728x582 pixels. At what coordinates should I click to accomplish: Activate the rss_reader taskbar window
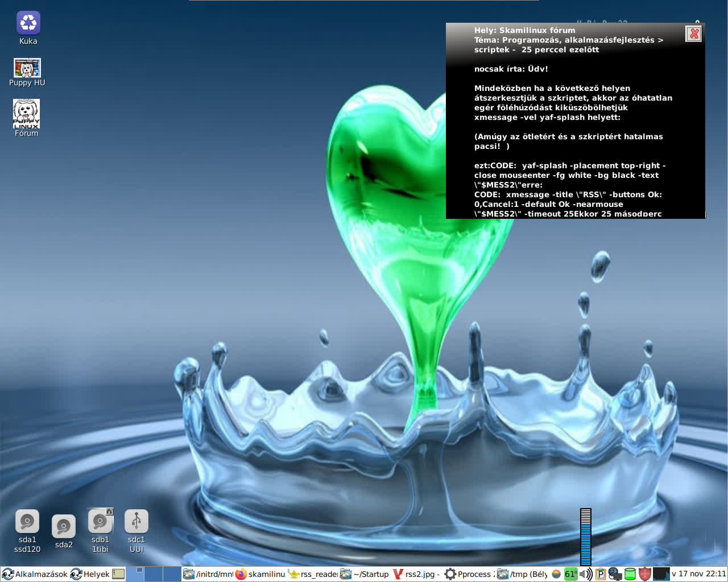[313, 574]
